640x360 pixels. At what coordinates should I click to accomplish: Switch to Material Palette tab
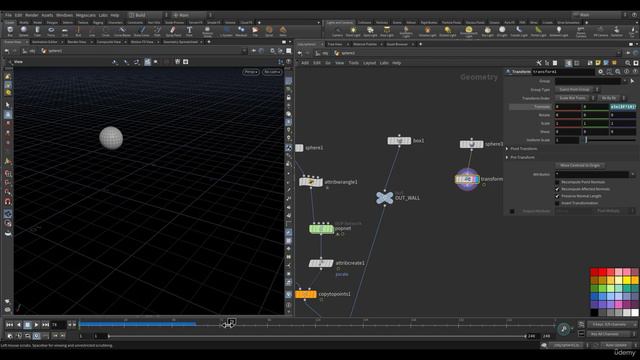pyautogui.click(x=365, y=44)
